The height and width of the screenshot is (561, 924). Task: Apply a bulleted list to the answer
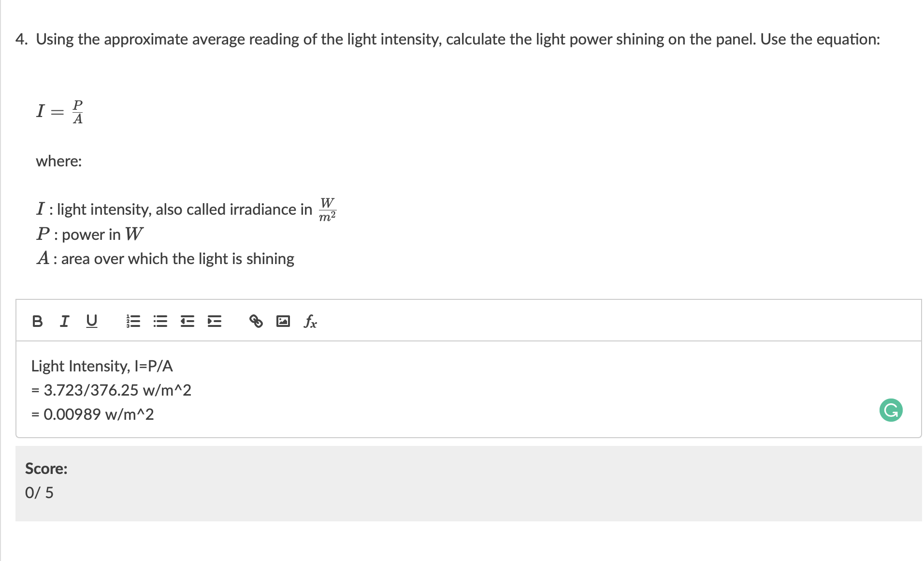(x=160, y=321)
